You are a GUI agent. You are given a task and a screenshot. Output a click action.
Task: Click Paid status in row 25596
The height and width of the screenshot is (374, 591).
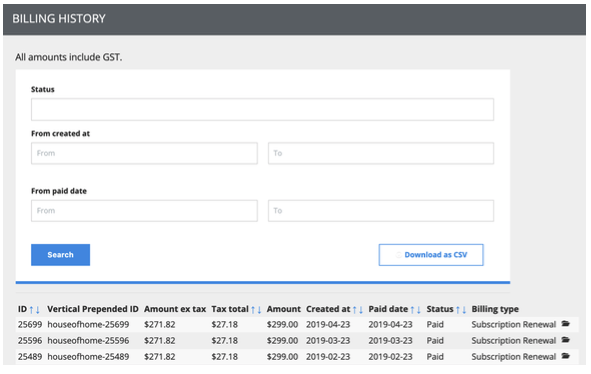[x=435, y=341]
